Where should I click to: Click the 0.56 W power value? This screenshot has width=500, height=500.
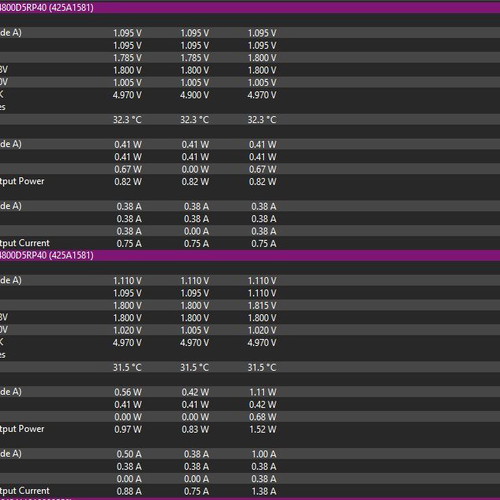point(128,392)
